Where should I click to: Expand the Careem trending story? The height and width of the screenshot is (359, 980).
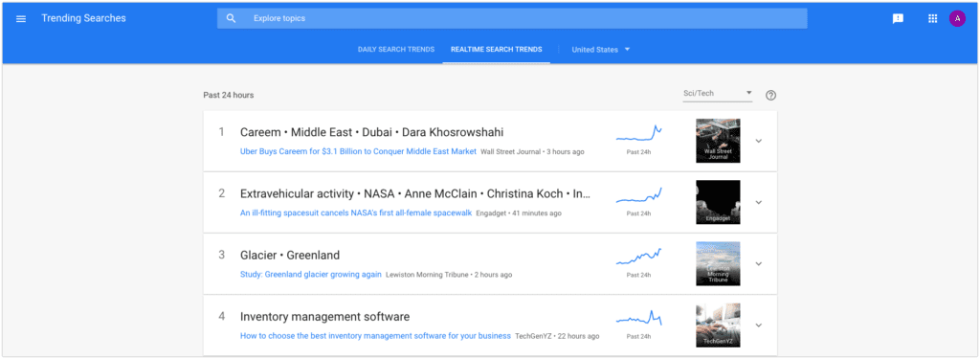759,142
